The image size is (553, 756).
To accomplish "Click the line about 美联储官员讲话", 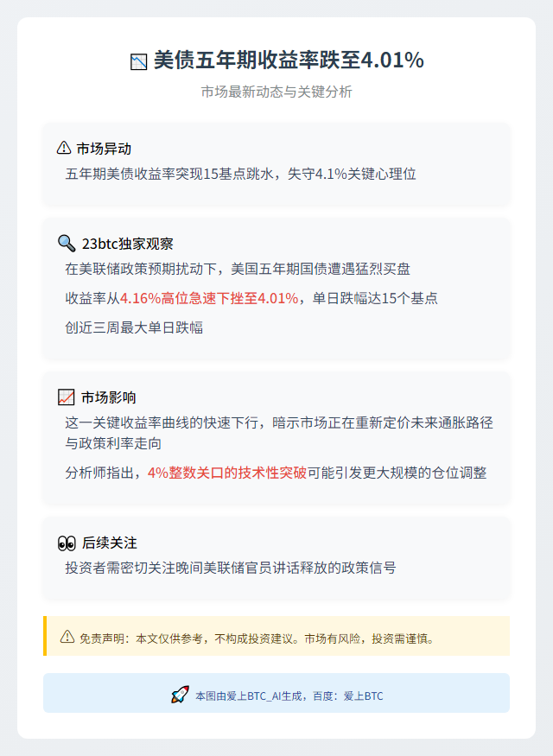I will coord(231,568).
